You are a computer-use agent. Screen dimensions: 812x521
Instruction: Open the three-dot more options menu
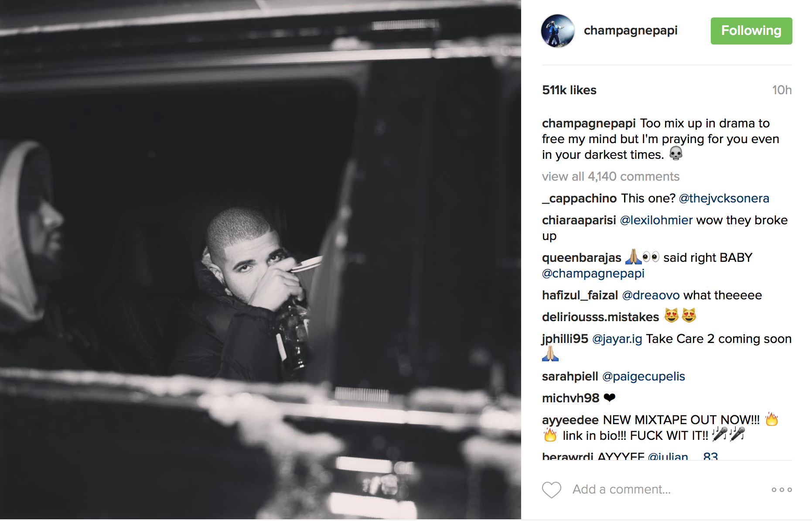(781, 490)
